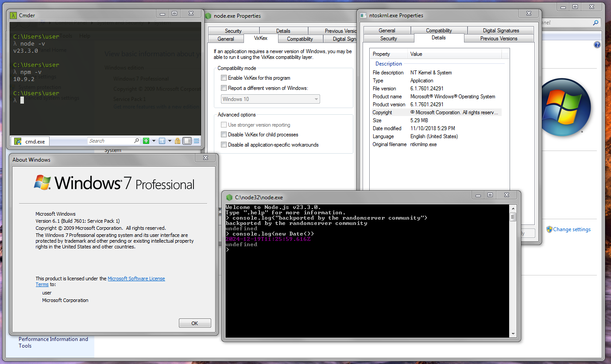Select Details tab in ntoskrnl.exe Properties
Viewport: 611px width, 364px height.
[439, 38]
